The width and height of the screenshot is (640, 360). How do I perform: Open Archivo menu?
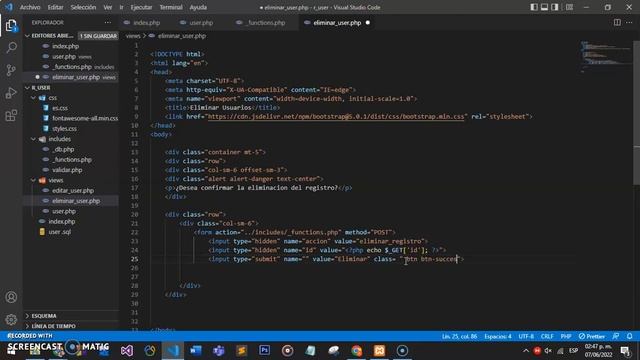[30, 7]
